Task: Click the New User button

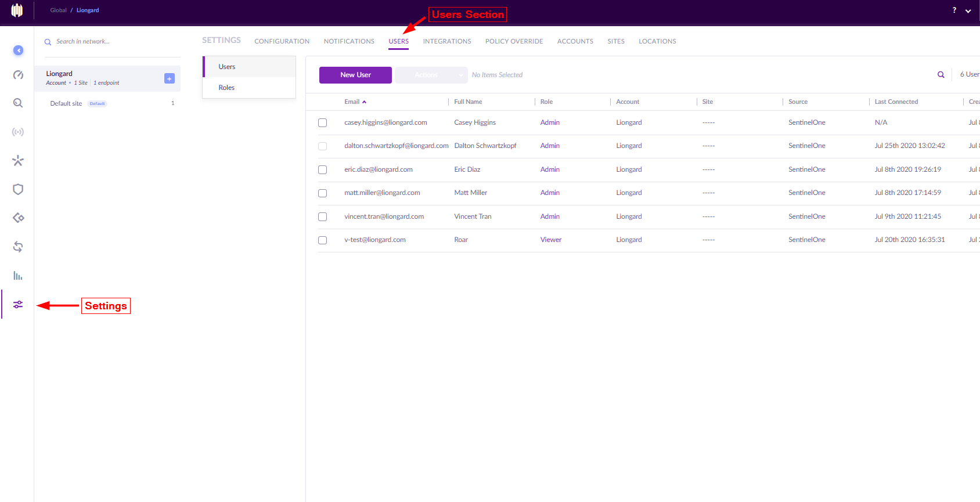Action: [x=355, y=75]
